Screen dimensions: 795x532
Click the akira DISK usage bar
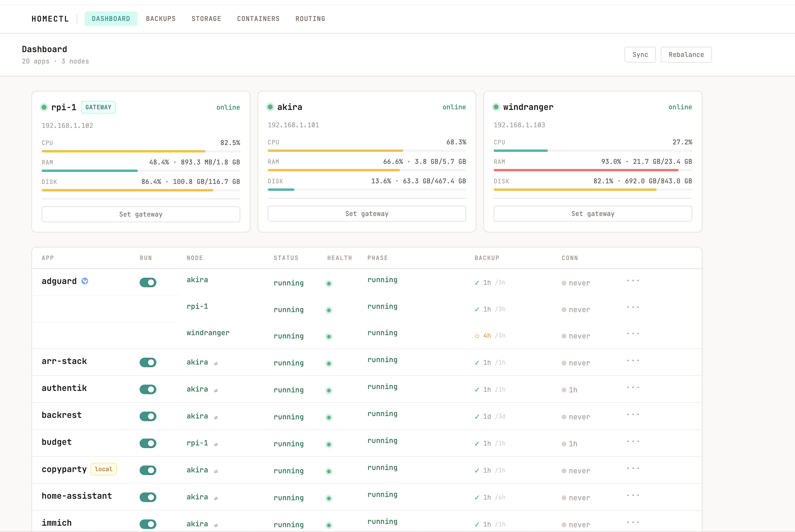pyautogui.click(x=367, y=190)
